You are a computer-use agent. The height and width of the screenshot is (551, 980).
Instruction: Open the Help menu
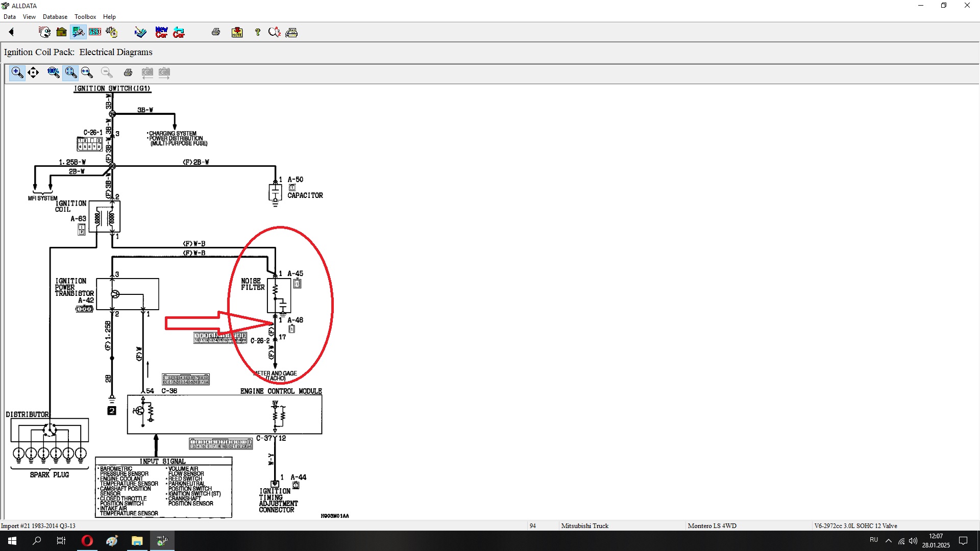pos(109,17)
